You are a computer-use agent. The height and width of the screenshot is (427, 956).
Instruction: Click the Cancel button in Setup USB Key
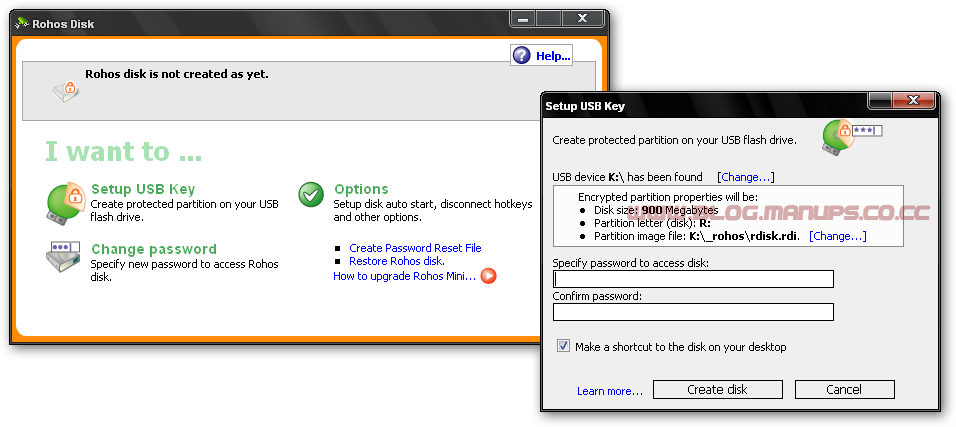(x=844, y=389)
